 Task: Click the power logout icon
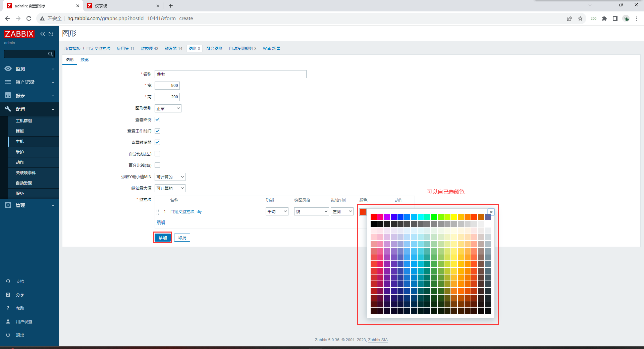[x=8, y=335]
